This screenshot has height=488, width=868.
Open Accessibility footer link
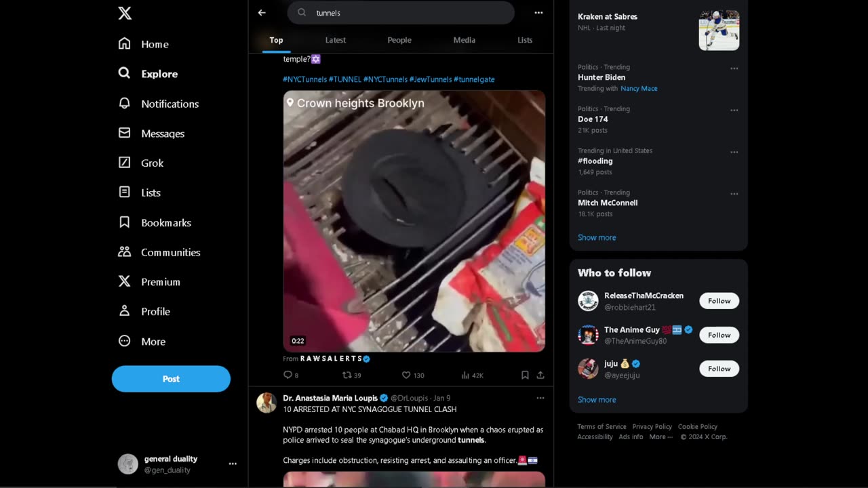(595, 437)
